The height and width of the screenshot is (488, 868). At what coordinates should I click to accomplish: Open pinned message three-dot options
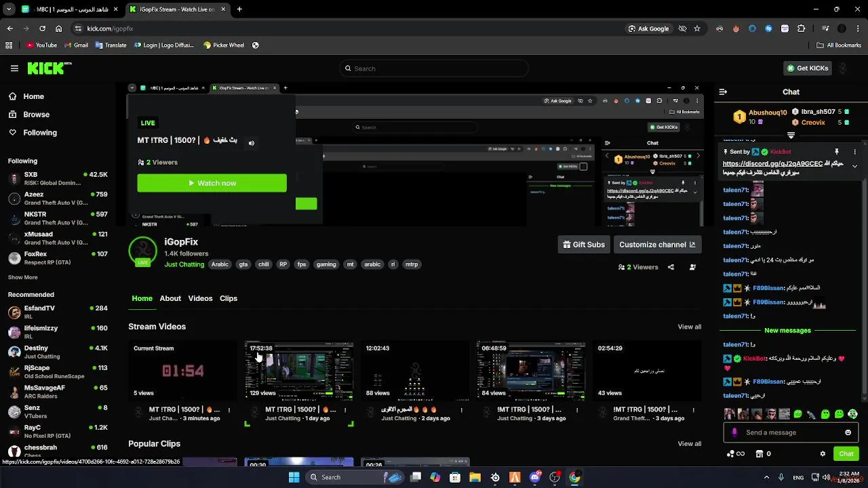coord(854,152)
